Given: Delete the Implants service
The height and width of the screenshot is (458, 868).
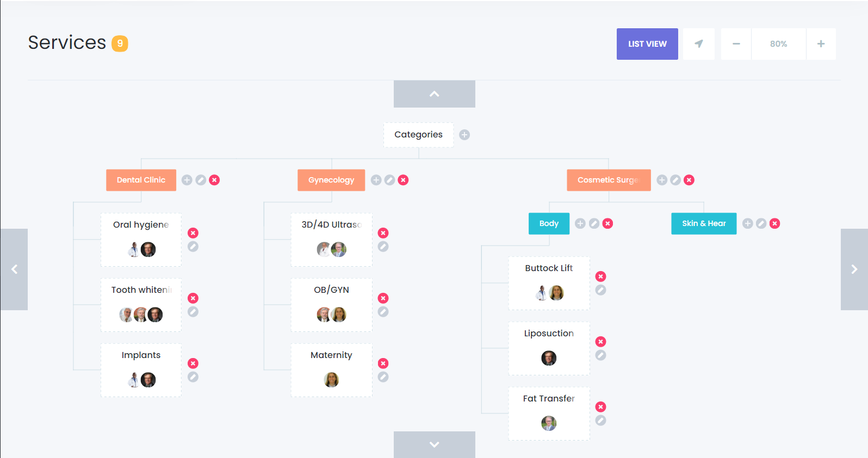Looking at the screenshot, I should (193, 363).
